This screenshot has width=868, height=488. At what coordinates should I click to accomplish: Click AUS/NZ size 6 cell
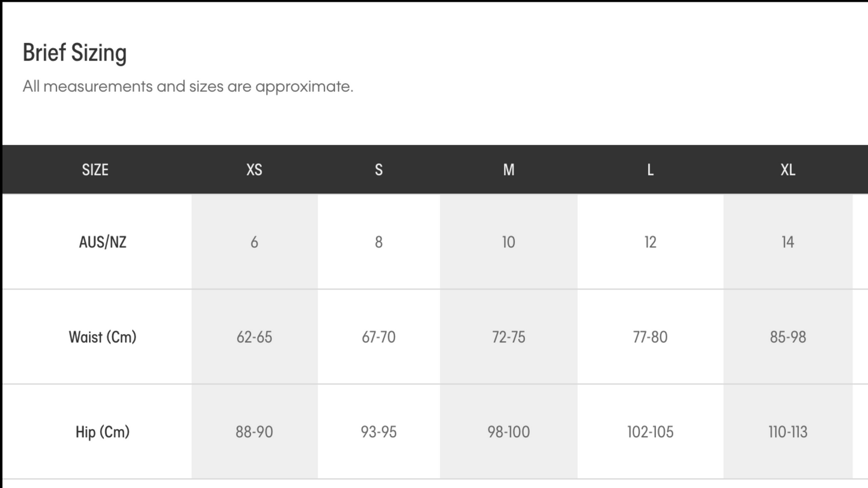[x=254, y=242]
